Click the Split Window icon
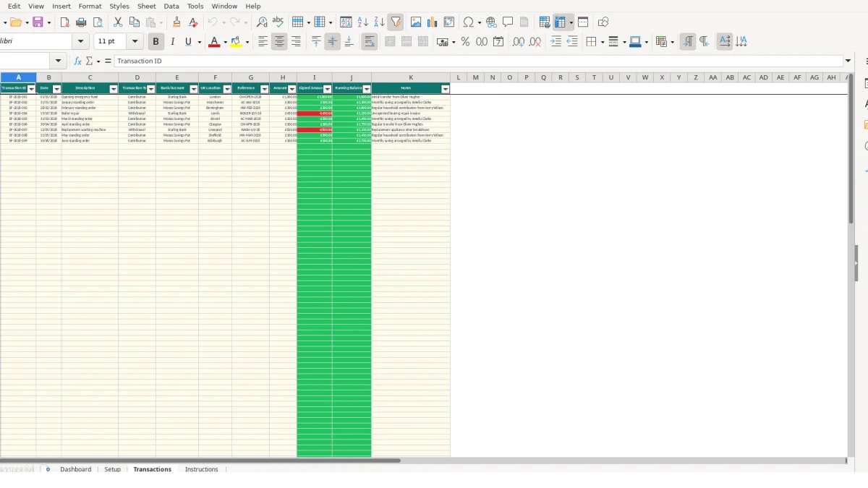This screenshot has height=488, width=868. pos(583,22)
